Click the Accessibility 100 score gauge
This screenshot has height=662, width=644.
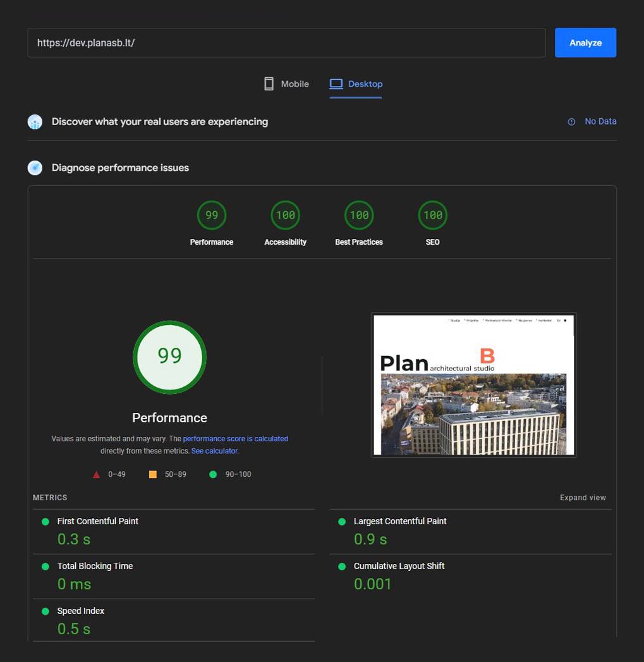tap(285, 214)
